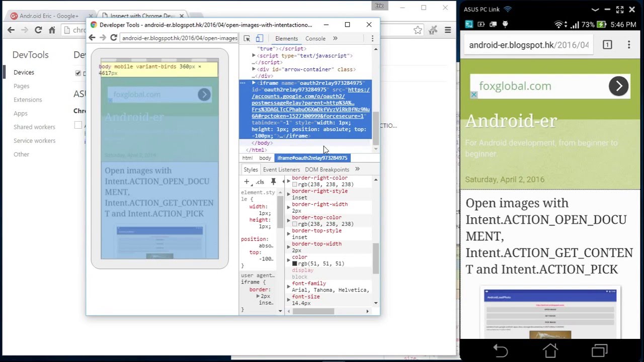Open the background Chrome hamburger menu
The image size is (644, 362).
447,30
